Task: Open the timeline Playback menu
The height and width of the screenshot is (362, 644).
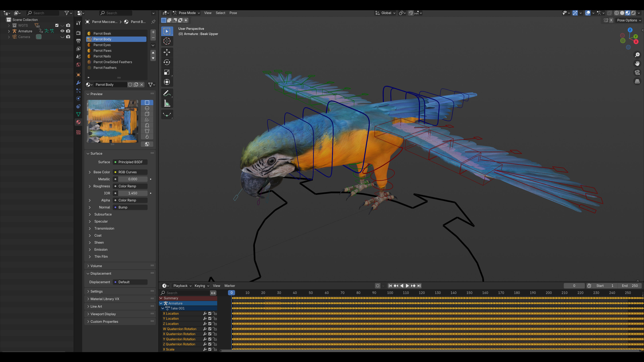Action: click(182, 286)
